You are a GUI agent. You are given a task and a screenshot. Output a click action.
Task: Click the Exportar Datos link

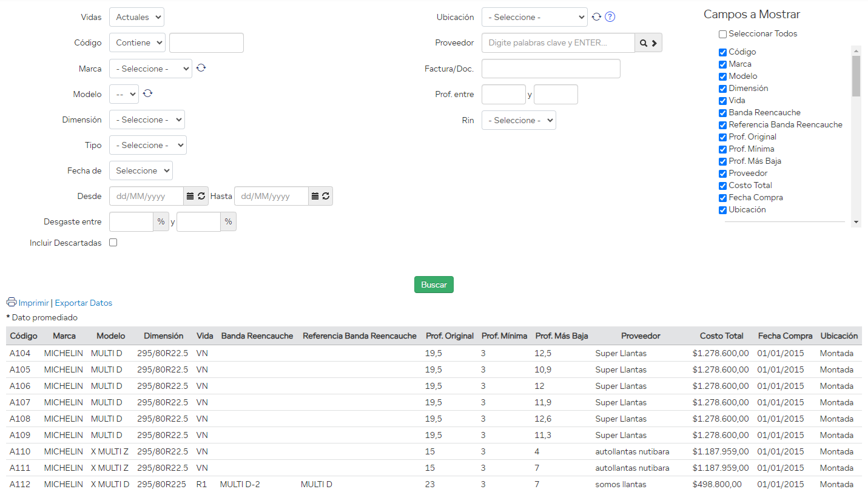coord(84,303)
